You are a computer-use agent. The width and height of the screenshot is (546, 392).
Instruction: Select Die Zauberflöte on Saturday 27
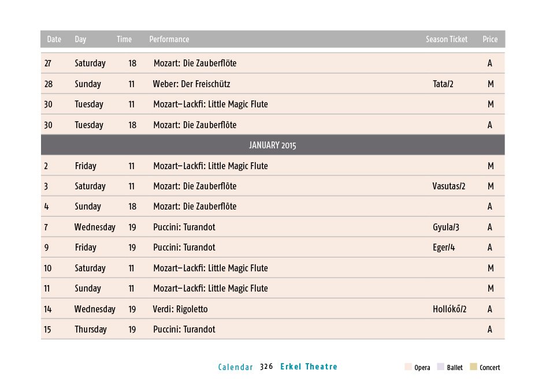[x=195, y=63]
